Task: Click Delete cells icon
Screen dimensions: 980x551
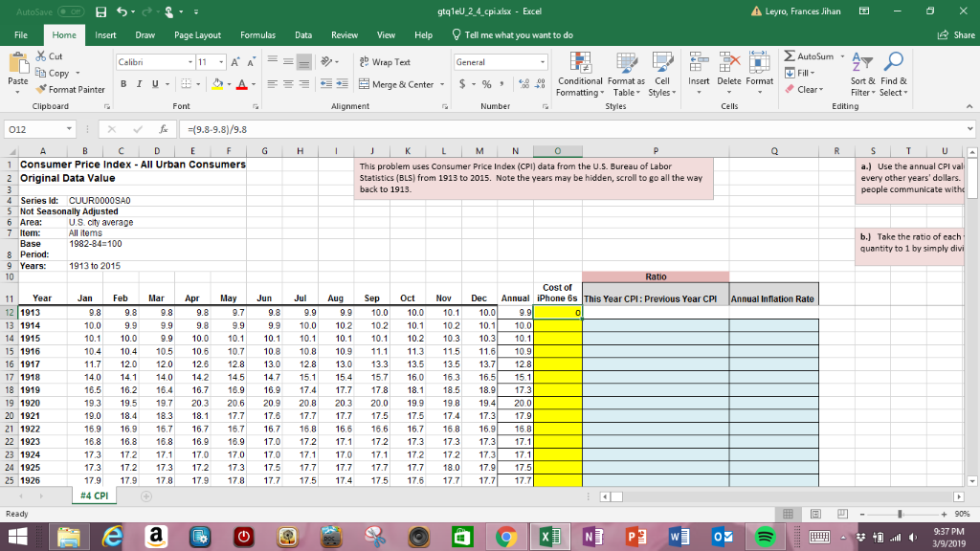Action: (728, 62)
